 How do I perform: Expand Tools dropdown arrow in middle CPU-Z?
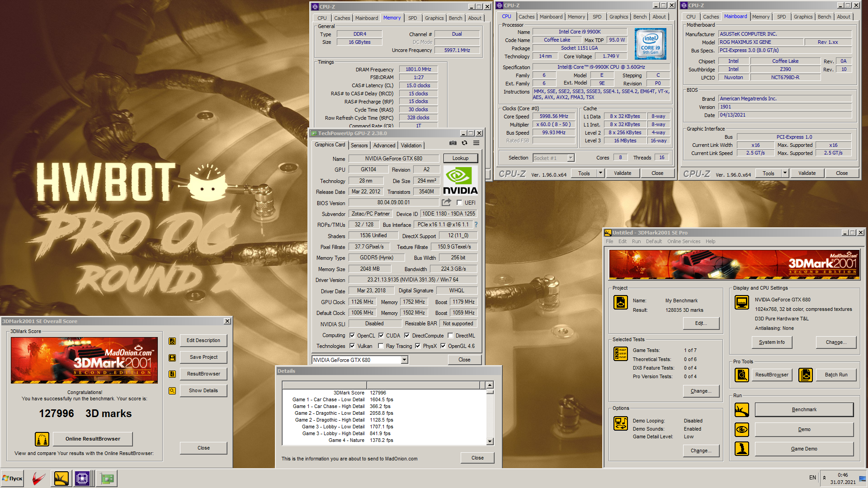click(600, 173)
